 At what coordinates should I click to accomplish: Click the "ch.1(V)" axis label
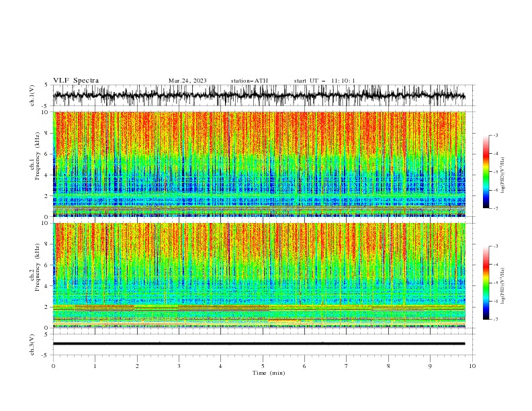click(x=32, y=95)
